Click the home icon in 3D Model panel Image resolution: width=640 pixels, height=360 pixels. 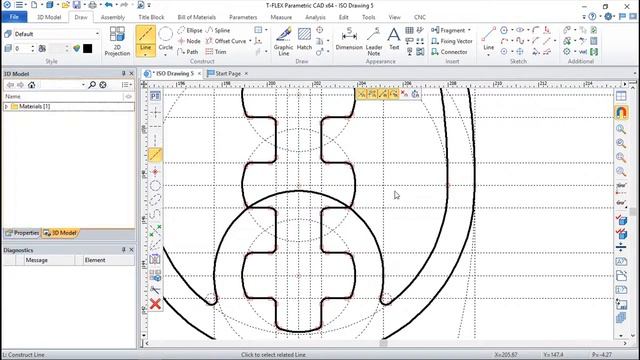click(x=31, y=84)
